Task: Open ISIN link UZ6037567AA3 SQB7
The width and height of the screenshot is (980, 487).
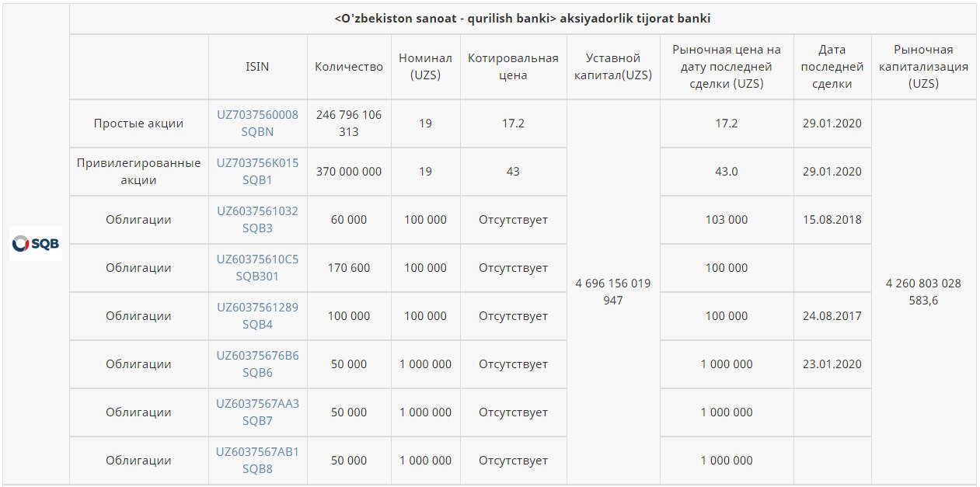Action: click(257, 412)
